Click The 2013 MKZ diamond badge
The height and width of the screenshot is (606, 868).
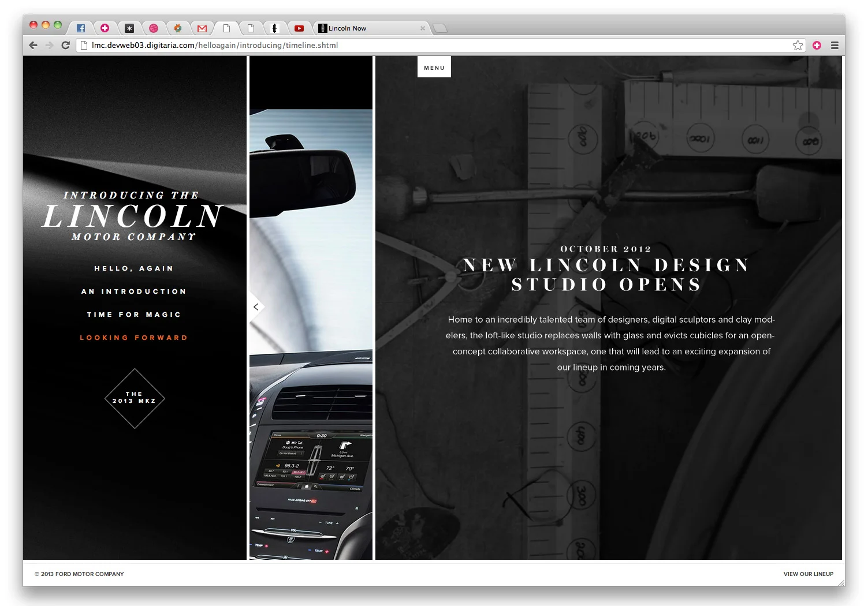(135, 398)
